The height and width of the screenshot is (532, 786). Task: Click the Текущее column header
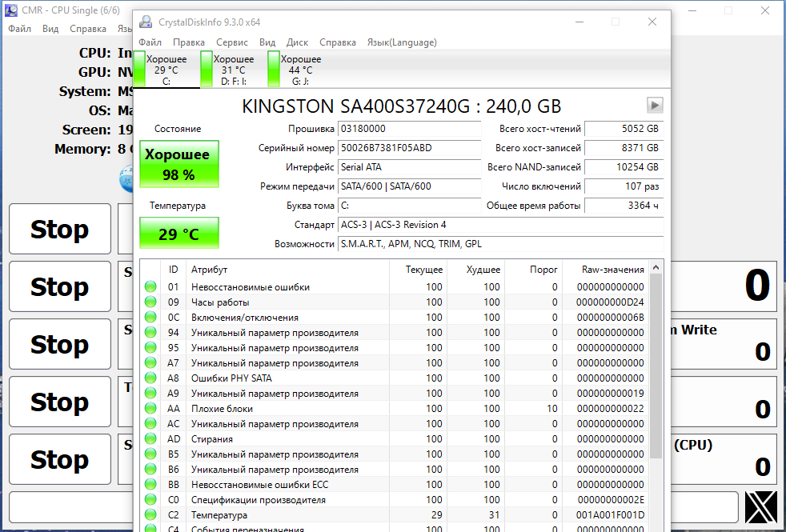tap(418, 270)
